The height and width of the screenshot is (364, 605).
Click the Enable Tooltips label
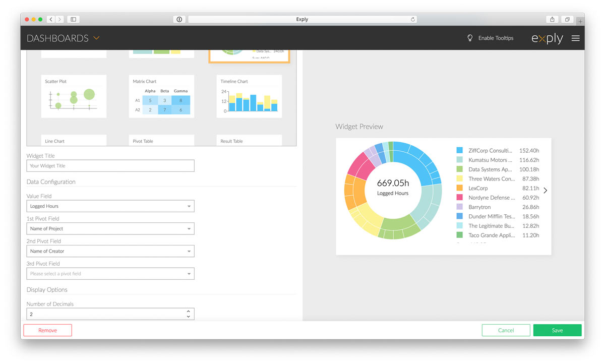tap(496, 38)
